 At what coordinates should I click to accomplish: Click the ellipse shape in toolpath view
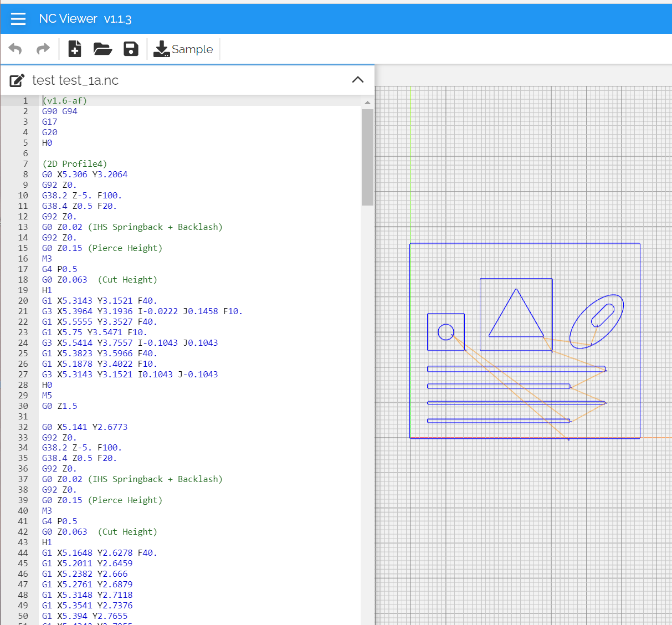coord(597,321)
